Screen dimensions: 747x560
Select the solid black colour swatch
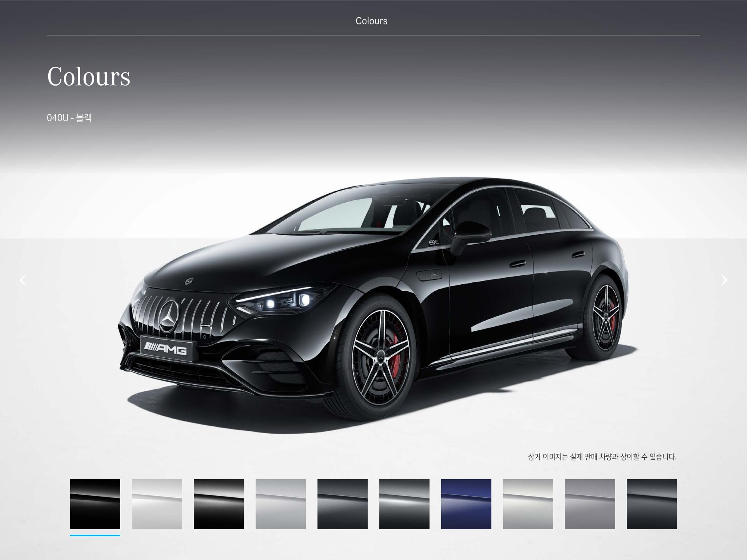pos(95,504)
